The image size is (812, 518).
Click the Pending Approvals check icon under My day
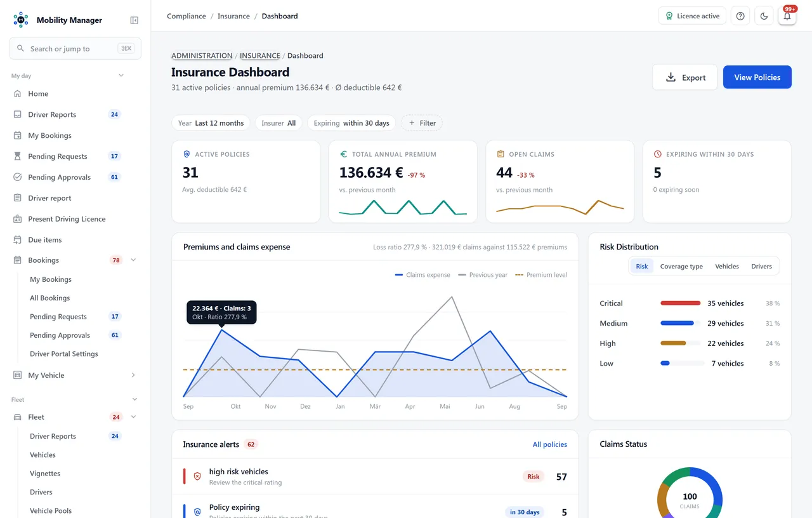tap(18, 177)
